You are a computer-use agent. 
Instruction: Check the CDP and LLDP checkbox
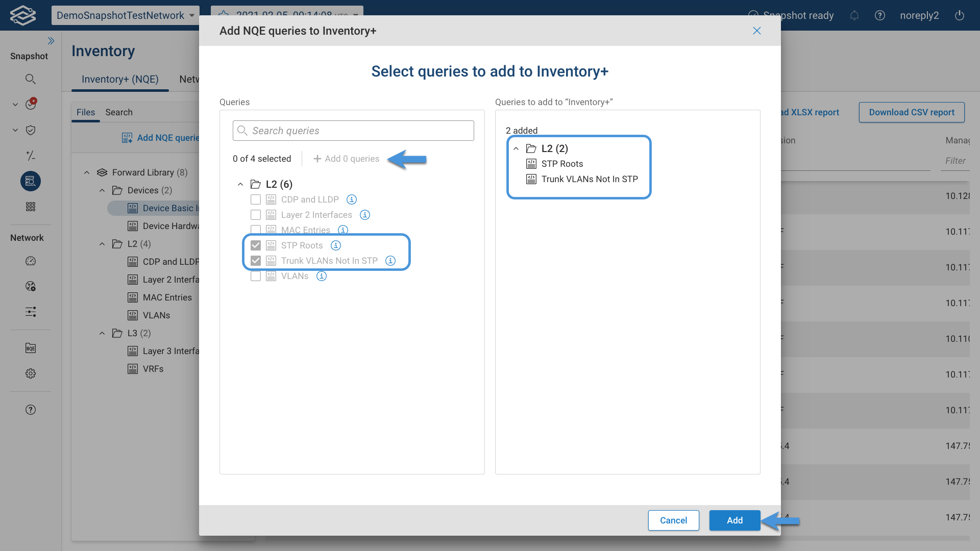(x=256, y=199)
